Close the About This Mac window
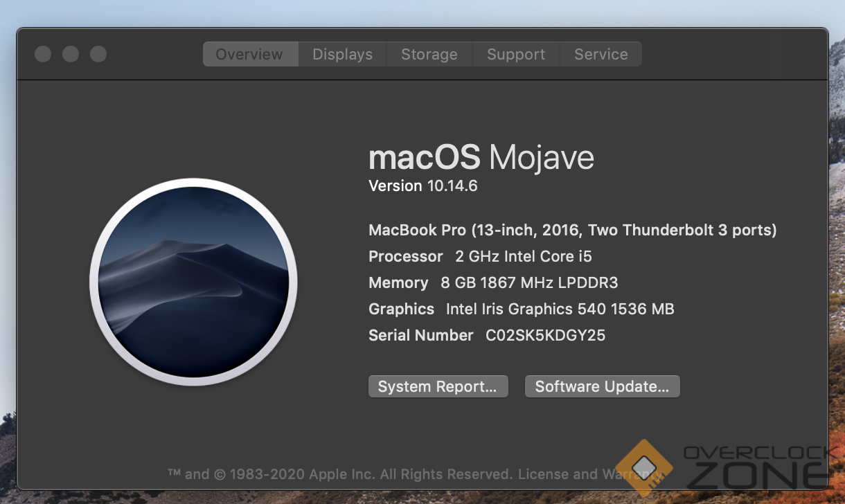The height and width of the screenshot is (504, 845). click(x=43, y=54)
